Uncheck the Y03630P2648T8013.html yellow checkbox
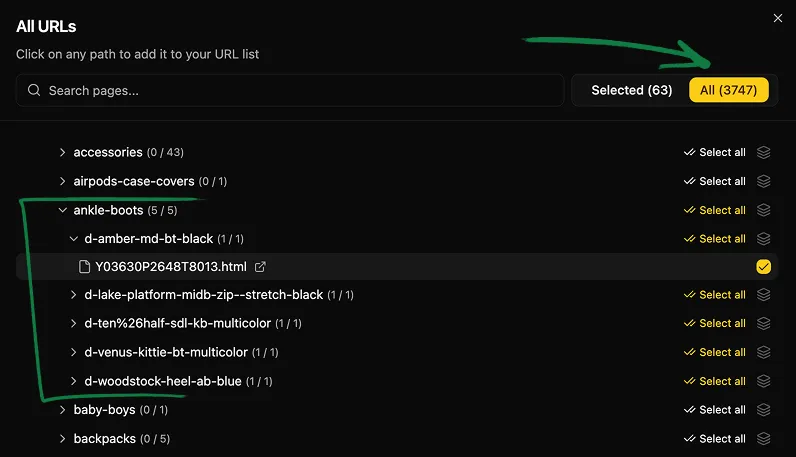796x457 pixels. coord(764,267)
